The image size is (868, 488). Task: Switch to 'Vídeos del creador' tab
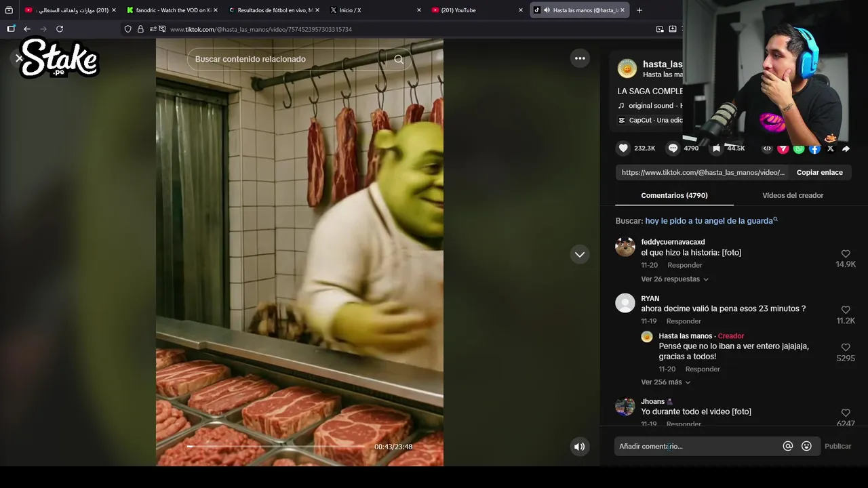pos(793,195)
